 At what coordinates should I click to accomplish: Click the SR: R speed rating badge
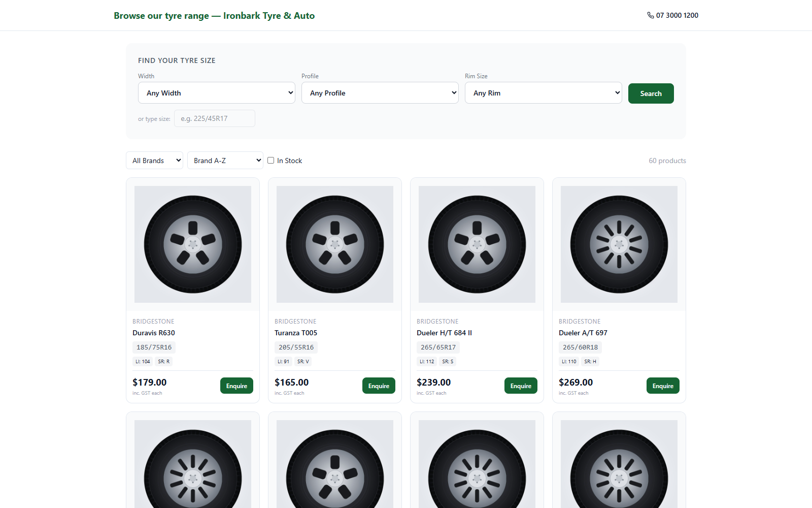pos(164,362)
